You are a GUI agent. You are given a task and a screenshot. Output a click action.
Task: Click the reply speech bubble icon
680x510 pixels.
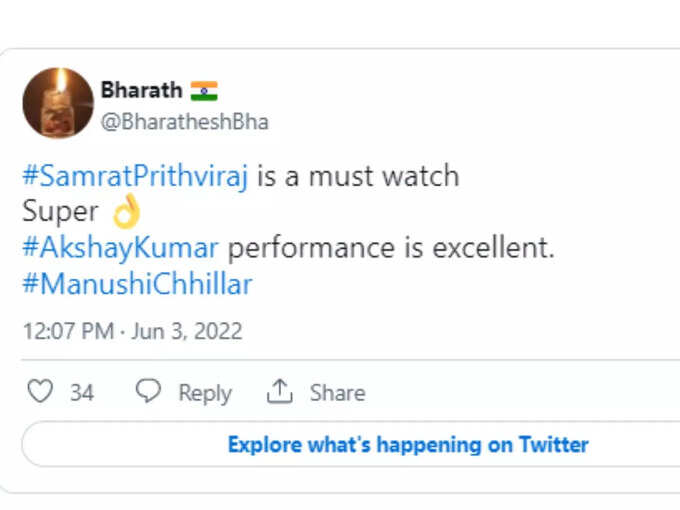click(x=148, y=390)
